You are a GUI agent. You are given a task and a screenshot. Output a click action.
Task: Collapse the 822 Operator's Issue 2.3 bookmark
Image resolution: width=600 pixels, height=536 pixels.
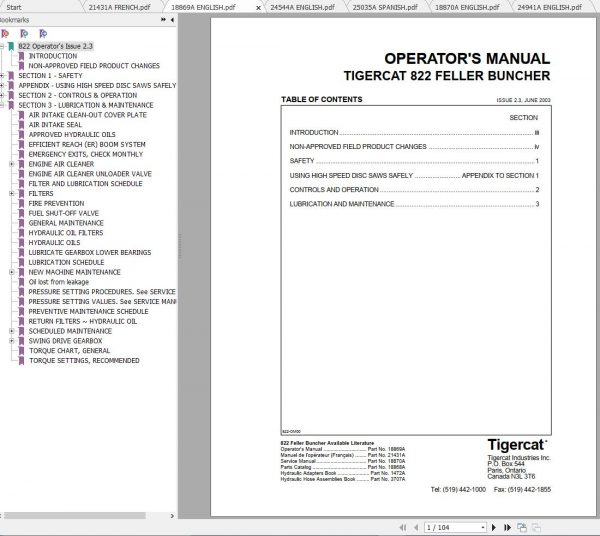click(x=2, y=46)
